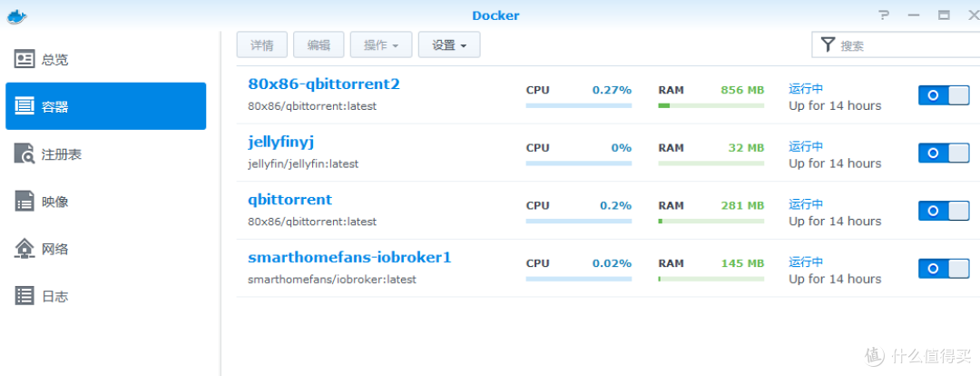Click the smarthomefans/iobroker:latest image text
Screen dimensions: 980x376
click(x=332, y=280)
